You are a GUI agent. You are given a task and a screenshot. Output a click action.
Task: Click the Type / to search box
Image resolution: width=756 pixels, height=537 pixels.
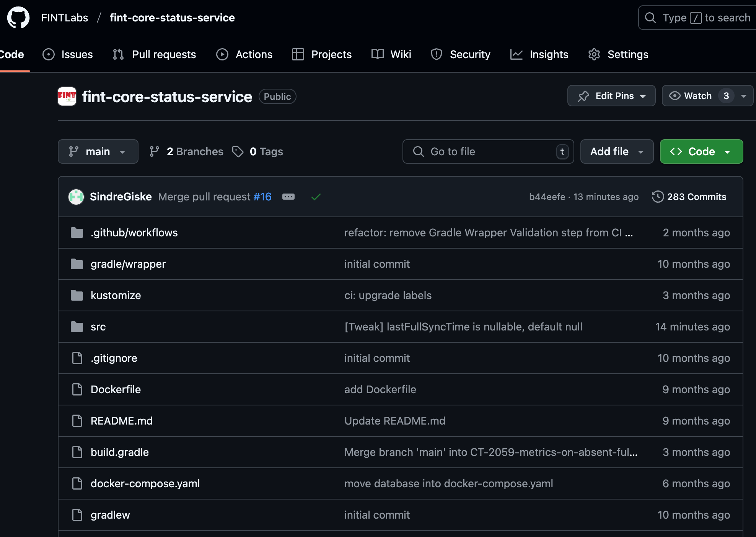click(697, 18)
